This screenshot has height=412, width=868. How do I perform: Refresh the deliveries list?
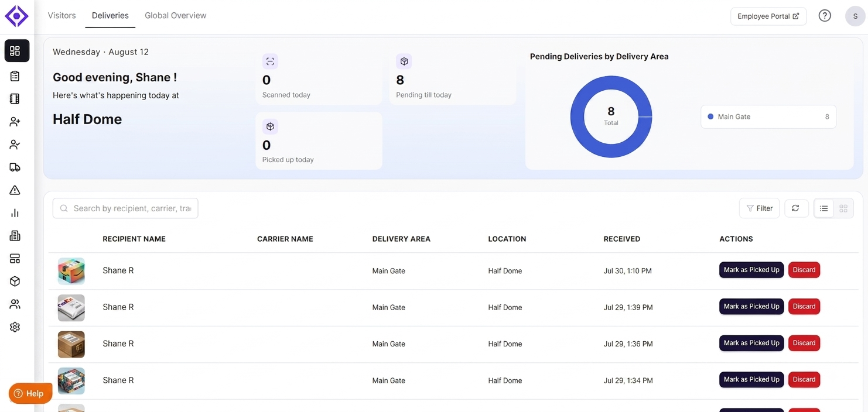point(795,208)
